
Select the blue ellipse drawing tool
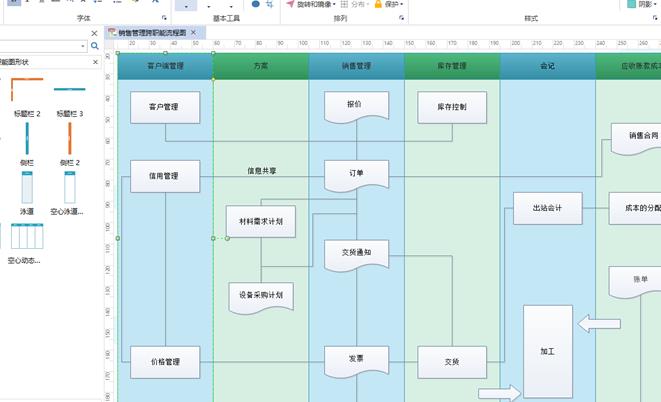pyautogui.click(x=255, y=4)
